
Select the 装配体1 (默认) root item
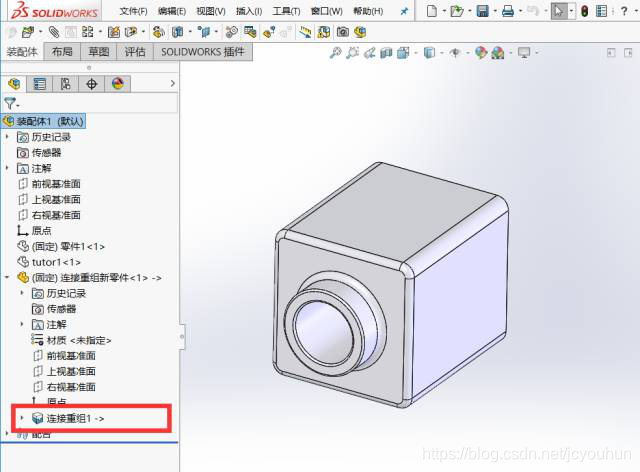click(x=44, y=121)
